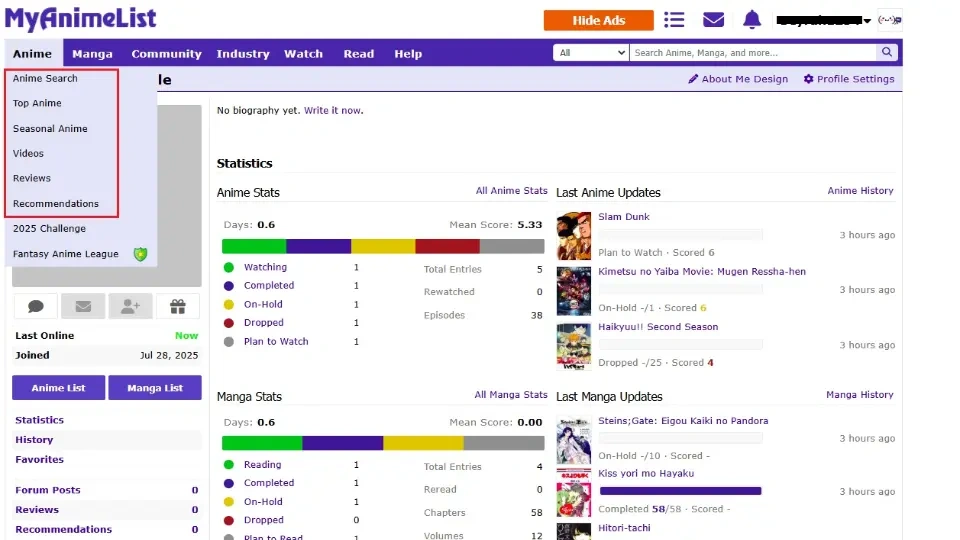Screen dimensions: 960x540
Task: Open the Help menu
Action: (x=408, y=54)
